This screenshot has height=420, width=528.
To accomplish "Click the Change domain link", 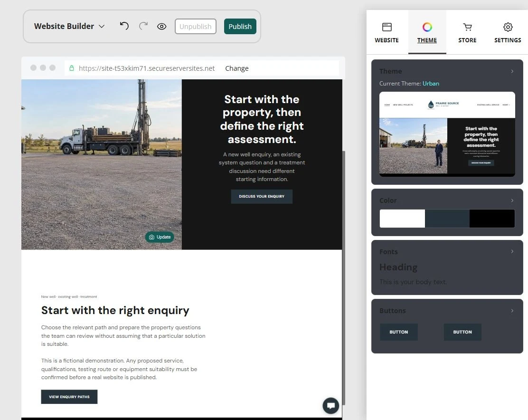I will [237, 68].
